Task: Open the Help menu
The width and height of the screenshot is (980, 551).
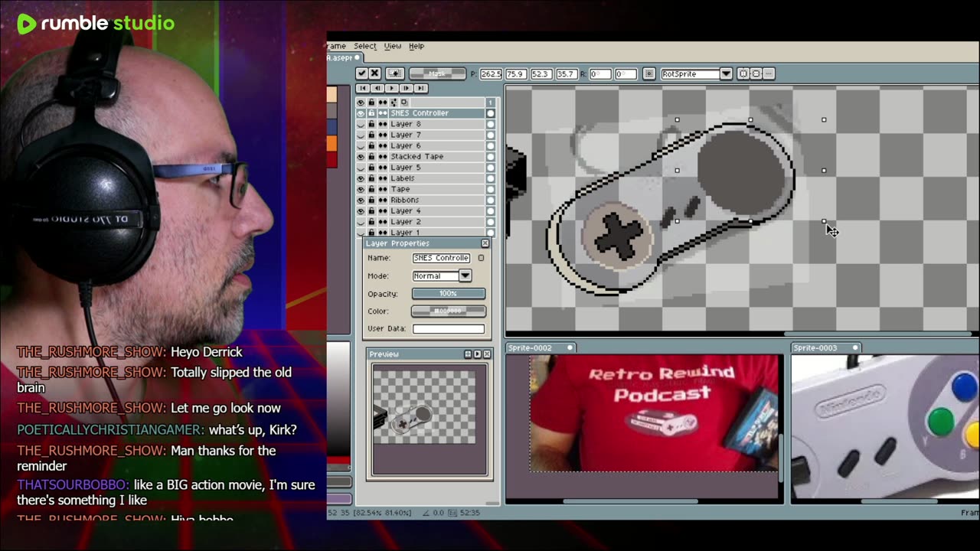Action: point(416,46)
